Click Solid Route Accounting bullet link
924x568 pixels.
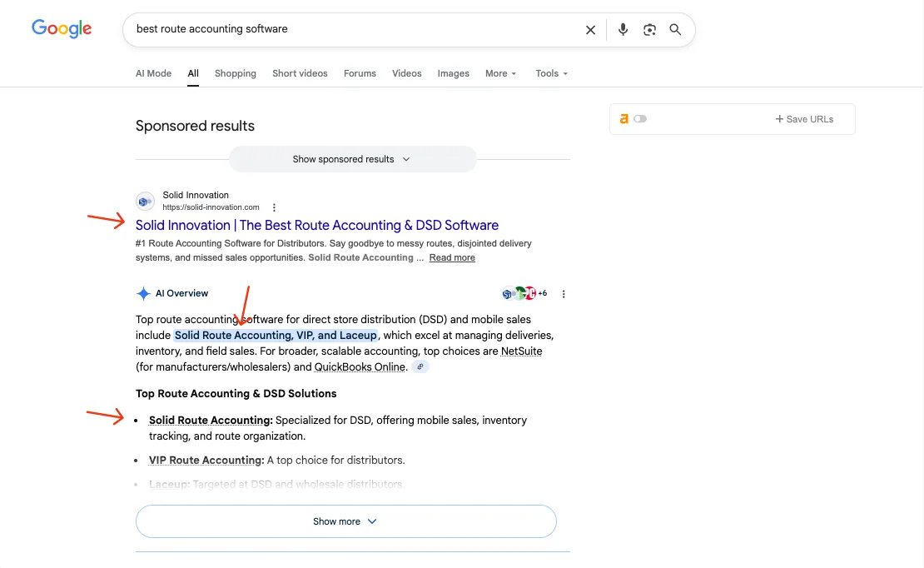[x=211, y=421]
